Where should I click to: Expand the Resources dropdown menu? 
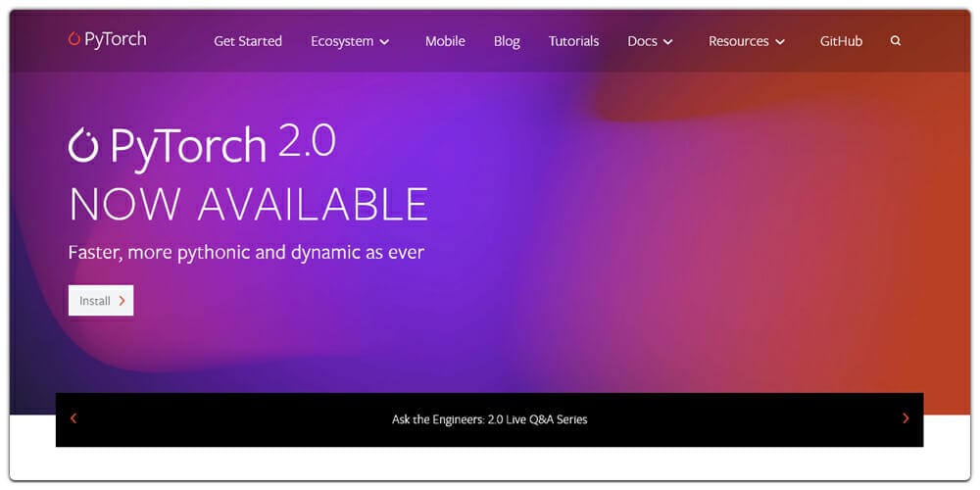click(747, 41)
